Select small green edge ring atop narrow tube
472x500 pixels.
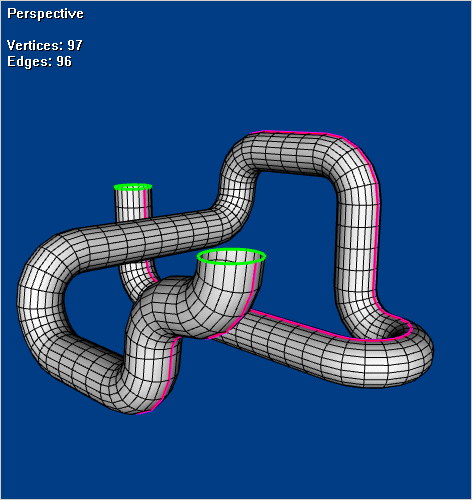(x=133, y=187)
